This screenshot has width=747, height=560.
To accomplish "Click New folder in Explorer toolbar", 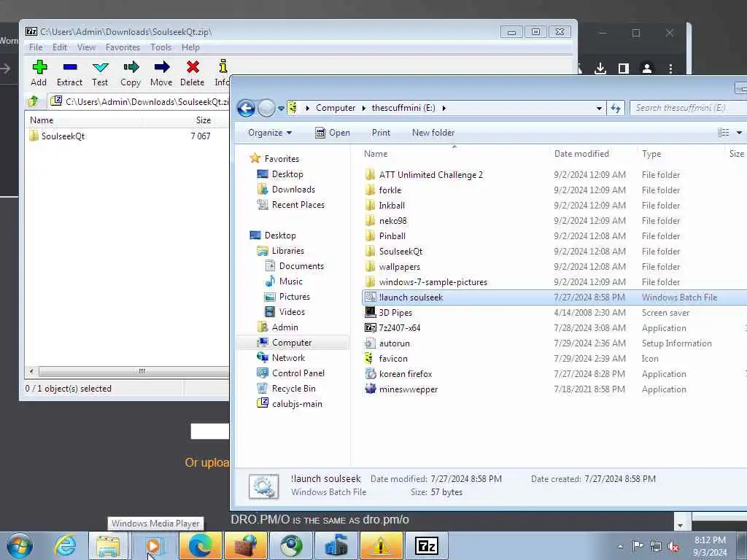I will coord(433,133).
